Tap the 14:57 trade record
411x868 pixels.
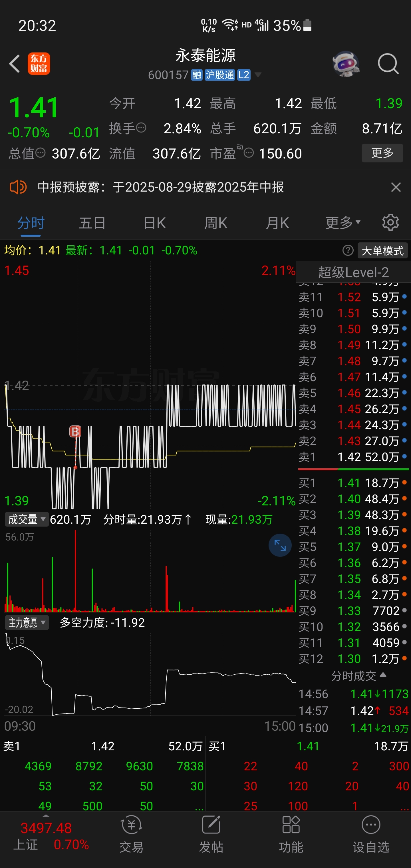tap(353, 711)
